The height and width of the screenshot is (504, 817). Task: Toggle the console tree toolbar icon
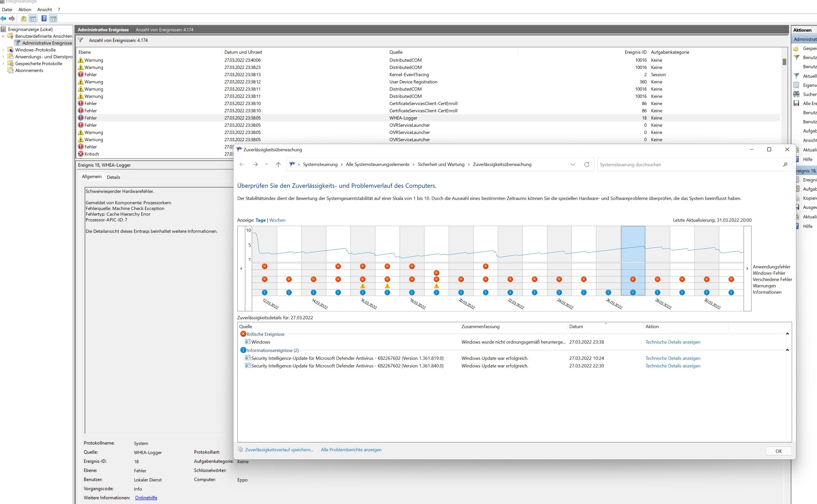[x=33, y=19]
